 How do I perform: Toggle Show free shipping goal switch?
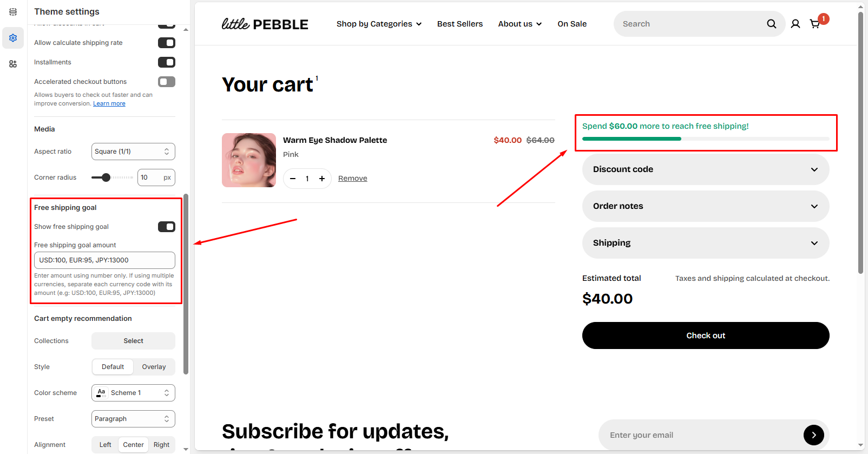tap(166, 227)
